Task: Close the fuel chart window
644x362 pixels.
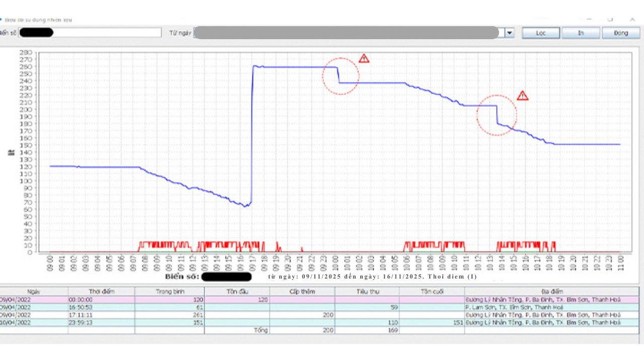Action: tap(632, 19)
